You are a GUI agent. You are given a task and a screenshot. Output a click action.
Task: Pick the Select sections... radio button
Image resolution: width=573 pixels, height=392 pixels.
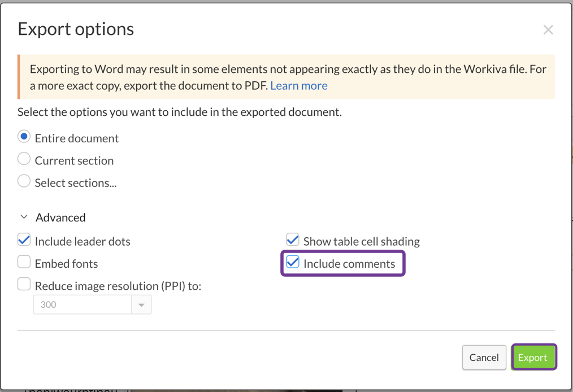(24, 182)
